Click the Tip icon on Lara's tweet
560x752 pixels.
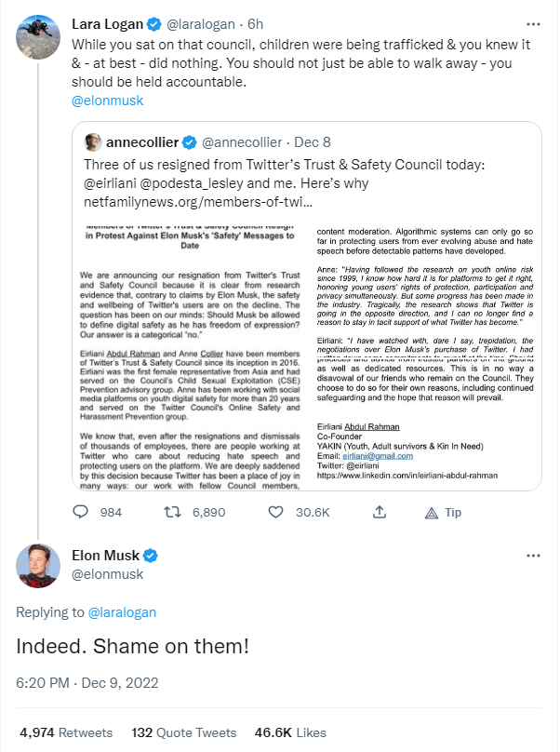point(432,512)
